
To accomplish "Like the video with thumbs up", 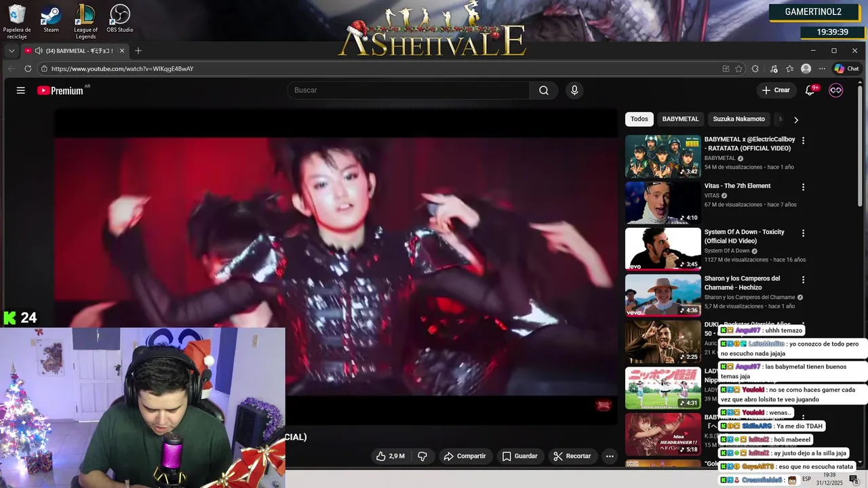I will 391,456.
